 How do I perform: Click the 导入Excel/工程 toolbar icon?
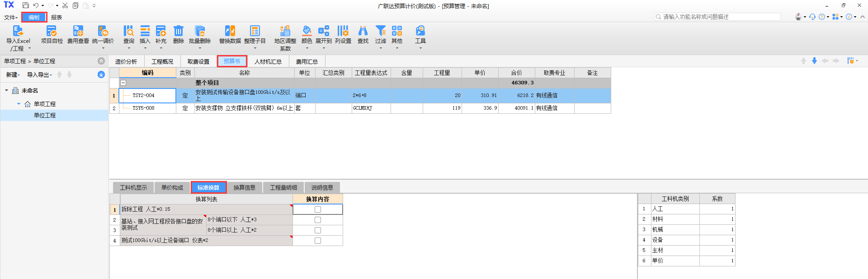tap(18, 32)
